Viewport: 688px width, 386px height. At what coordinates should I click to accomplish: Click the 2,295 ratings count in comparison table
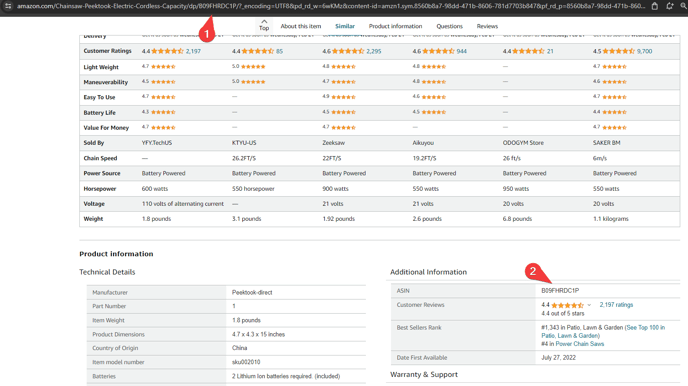point(373,51)
